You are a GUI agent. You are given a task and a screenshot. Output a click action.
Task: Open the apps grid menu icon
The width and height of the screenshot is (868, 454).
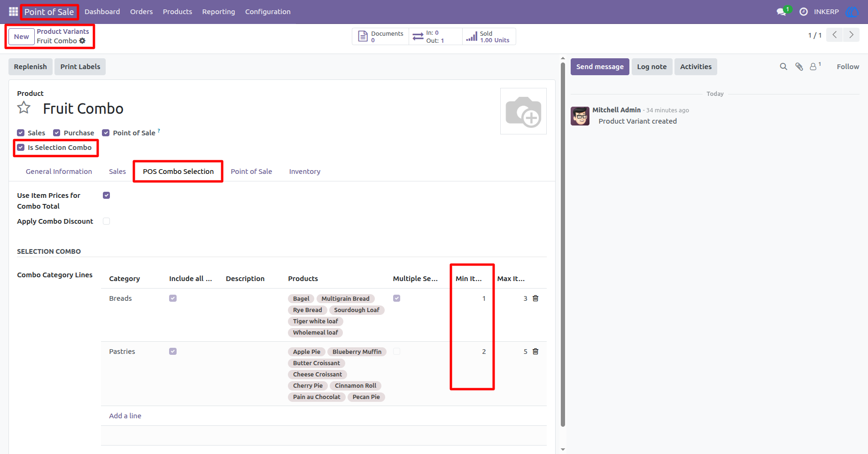click(13, 11)
